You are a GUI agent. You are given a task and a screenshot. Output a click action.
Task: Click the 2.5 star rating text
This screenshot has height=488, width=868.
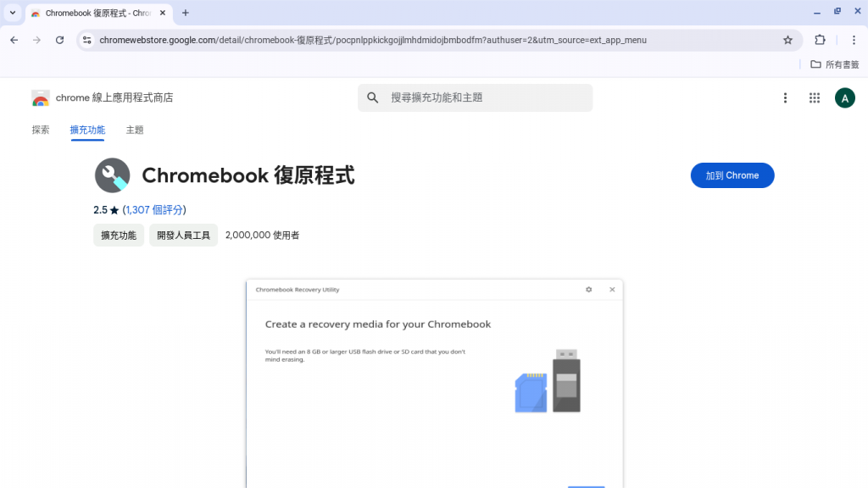point(106,210)
